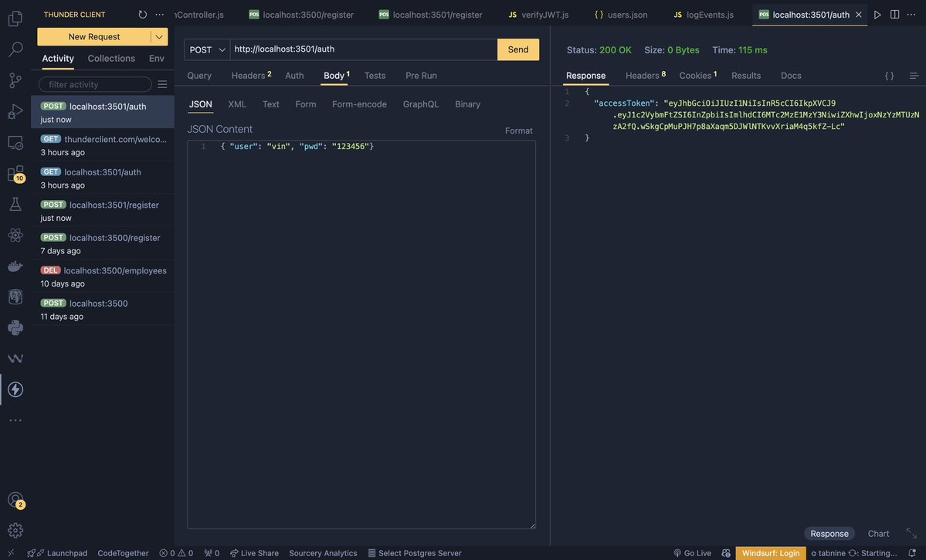Open notifications bell in status bar
The height and width of the screenshot is (560, 926).
pyautogui.click(x=912, y=553)
